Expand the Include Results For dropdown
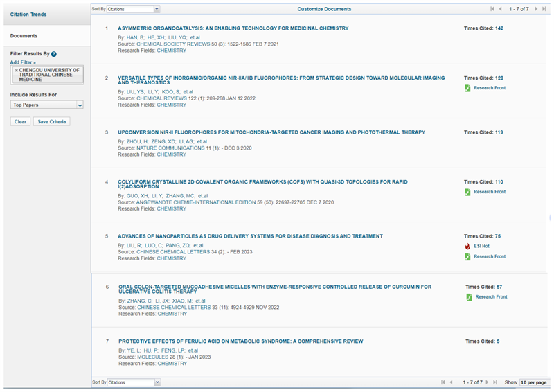Image resolution: width=554 pixels, height=392 pixels. (46, 105)
